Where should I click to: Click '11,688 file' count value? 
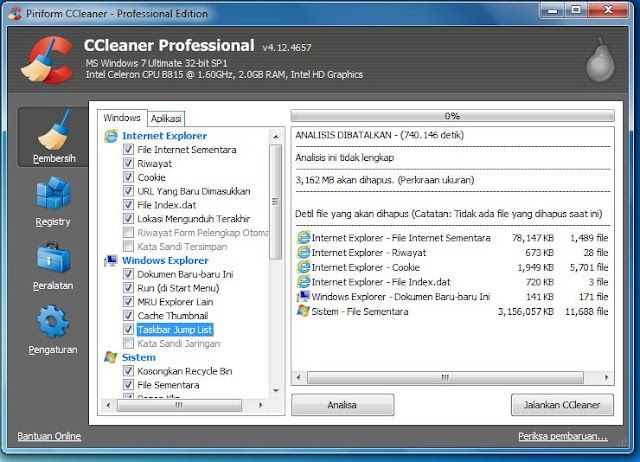pyautogui.click(x=587, y=312)
